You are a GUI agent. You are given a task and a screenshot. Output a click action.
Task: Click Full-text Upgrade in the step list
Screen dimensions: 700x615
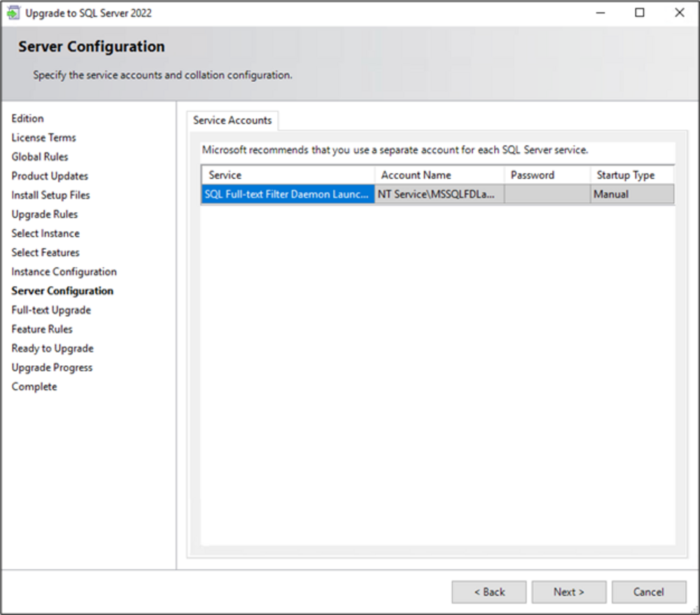[x=51, y=310]
